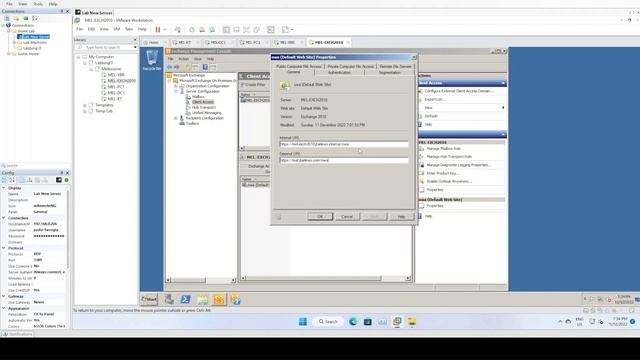
Task: Click Manage Diagnostic Logging Properties action
Action: 459,165
